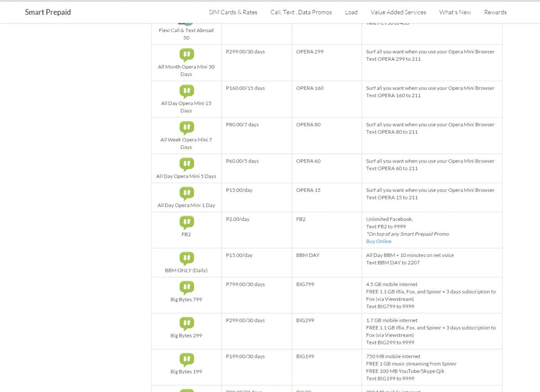Click the All Month Opera Mini 30 Days icon

tap(187, 55)
